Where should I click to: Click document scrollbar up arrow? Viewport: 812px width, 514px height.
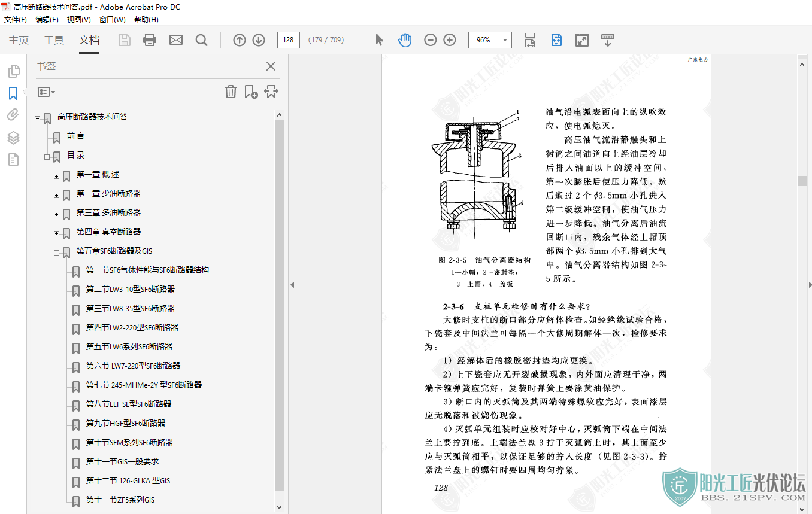802,64
